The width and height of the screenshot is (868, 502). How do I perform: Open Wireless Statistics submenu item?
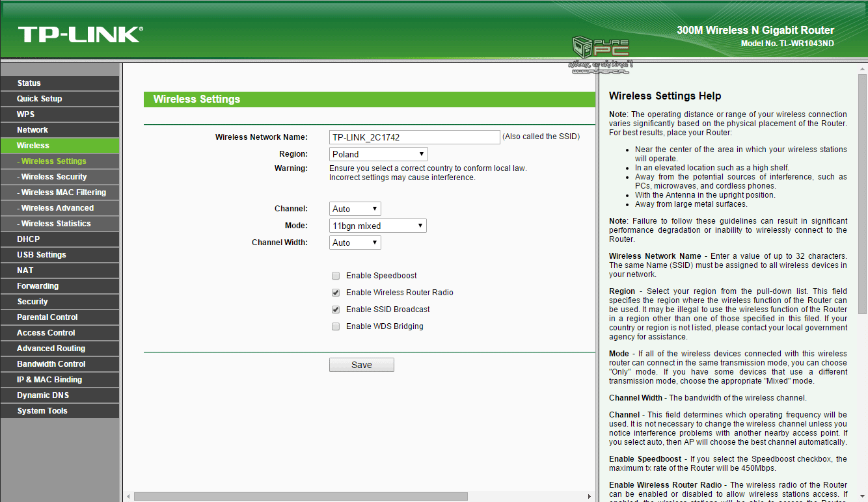(60, 224)
